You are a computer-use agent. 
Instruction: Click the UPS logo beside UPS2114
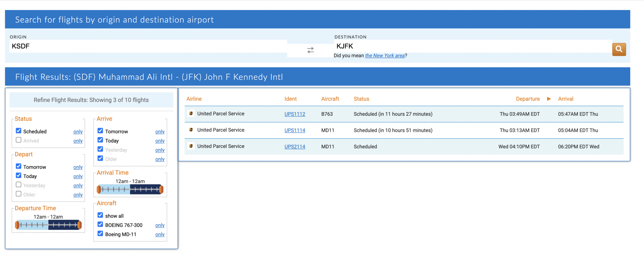pyautogui.click(x=191, y=146)
